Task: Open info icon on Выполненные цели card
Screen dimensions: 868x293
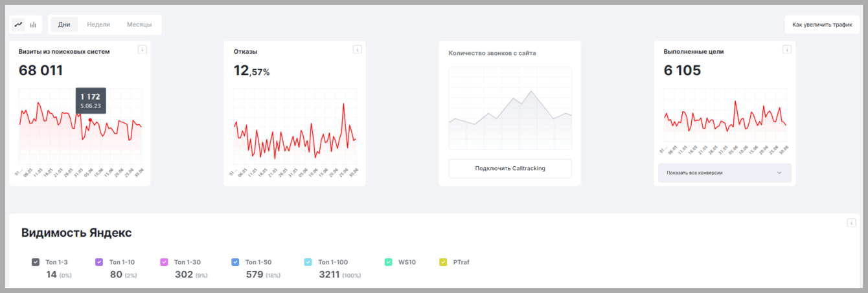Action: (x=787, y=50)
